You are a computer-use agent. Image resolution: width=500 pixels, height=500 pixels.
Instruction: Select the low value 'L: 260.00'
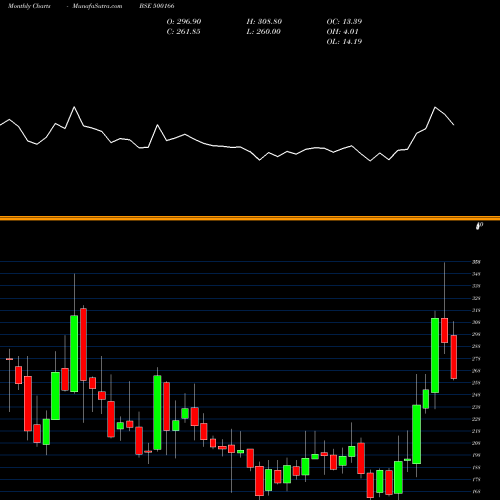click(x=263, y=31)
